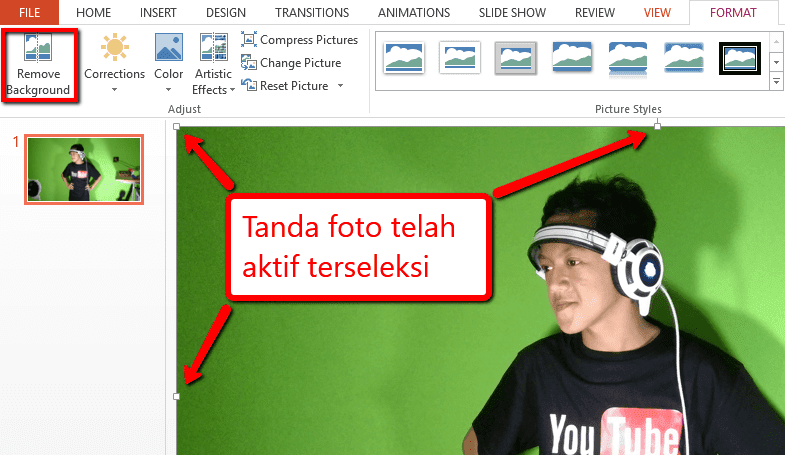Expand the Artistic Effects dropdown arrow
Image resolution: width=785 pixels, height=455 pixels.
tap(232, 90)
